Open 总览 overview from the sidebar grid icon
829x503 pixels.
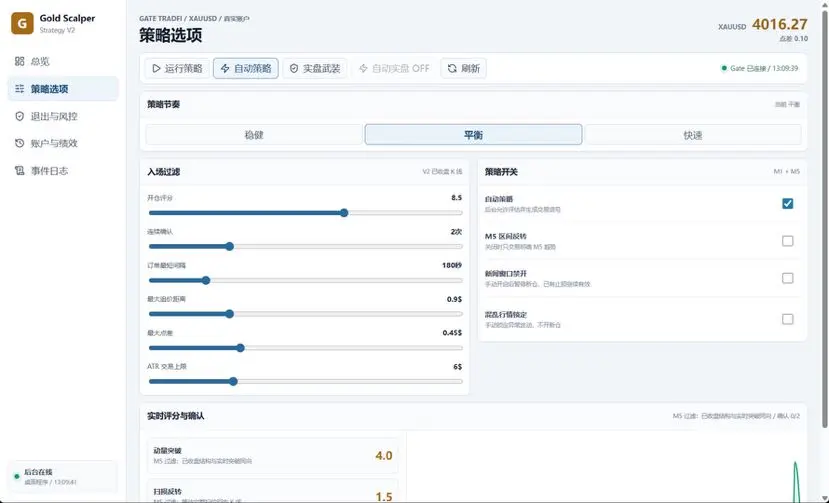pyautogui.click(x=20, y=61)
